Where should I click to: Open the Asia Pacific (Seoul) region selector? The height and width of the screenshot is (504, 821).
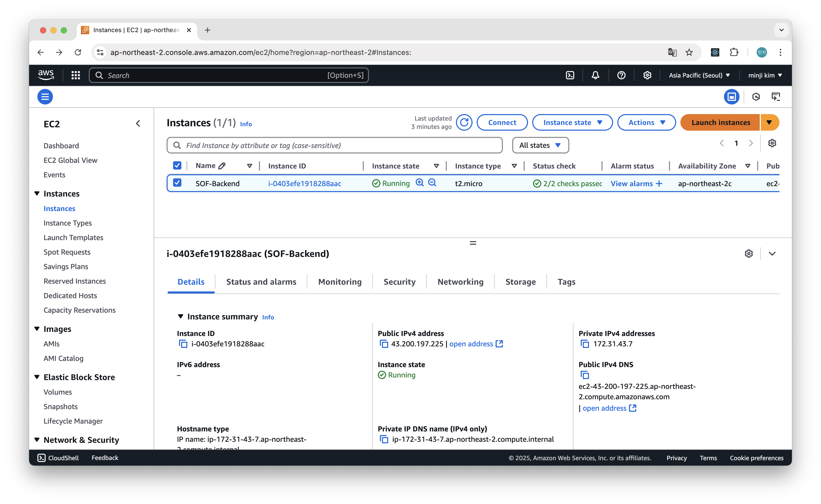pyautogui.click(x=699, y=75)
